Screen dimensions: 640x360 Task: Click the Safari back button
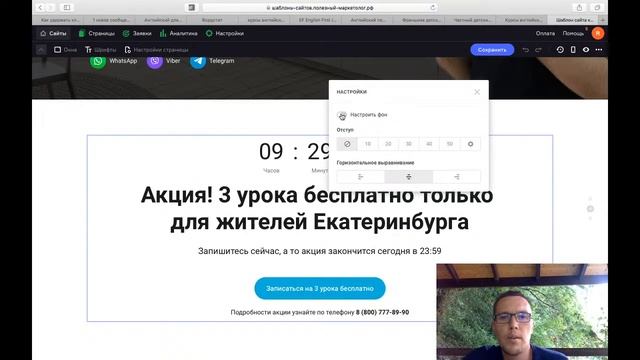(x=40, y=7)
